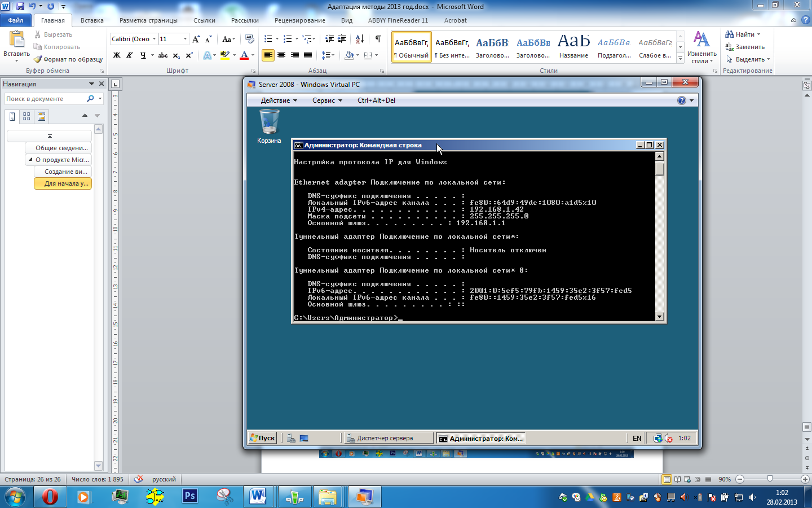This screenshot has height=508, width=812.
Task: Click the Sort A-Я icon
Action: click(360, 39)
